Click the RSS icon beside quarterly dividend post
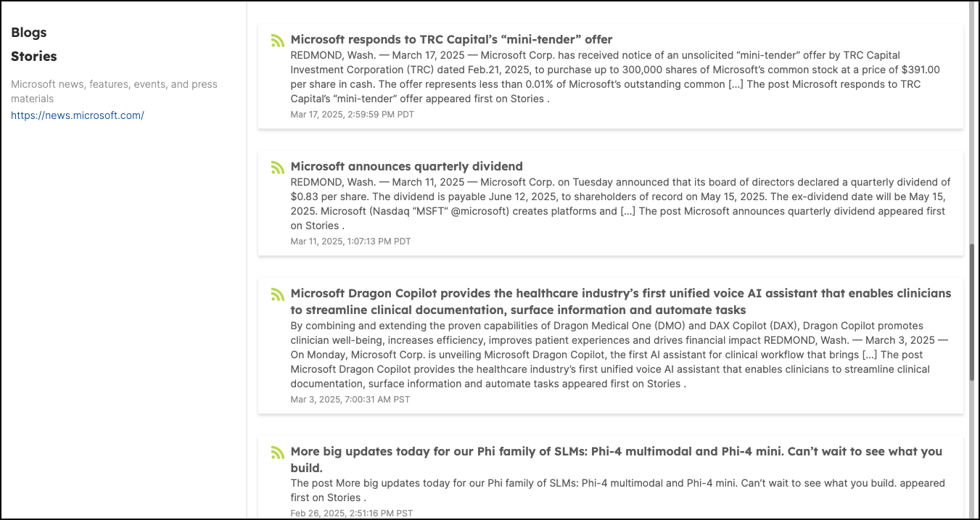The height and width of the screenshot is (520, 980). tap(277, 168)
